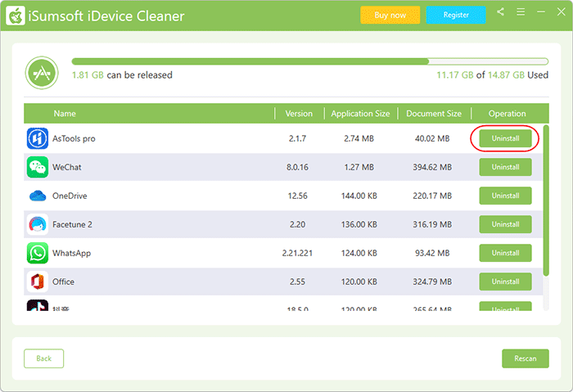573x392 pixels.
Task: Click the 394.62 MB document size
Action: pyautogui.click(x=432, y=167)
